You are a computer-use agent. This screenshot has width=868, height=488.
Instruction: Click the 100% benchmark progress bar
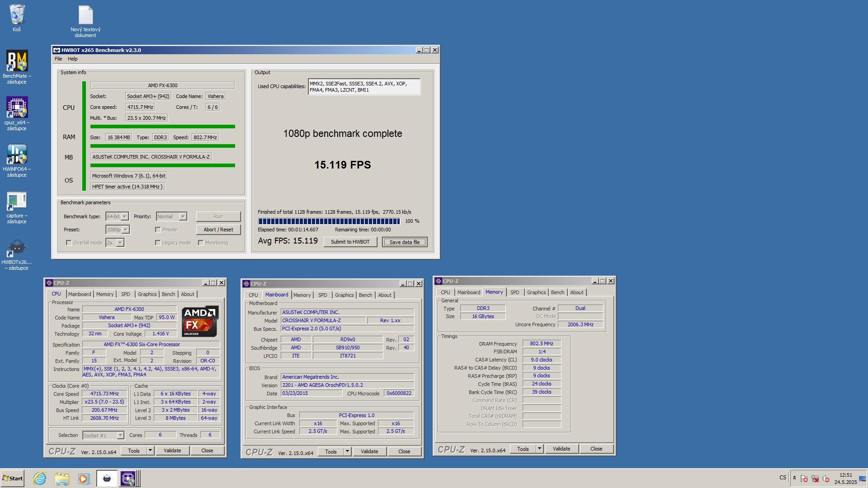click(x=329, y=221)
